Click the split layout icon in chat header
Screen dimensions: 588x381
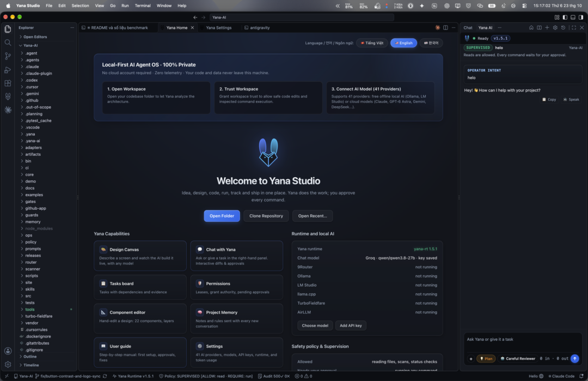[x=539, y=27]
